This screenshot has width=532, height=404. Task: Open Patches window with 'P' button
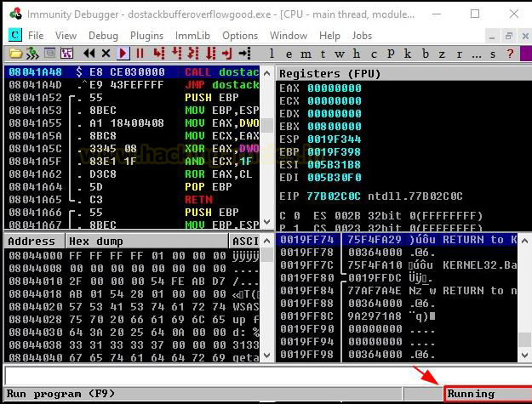tap(391, 54)
